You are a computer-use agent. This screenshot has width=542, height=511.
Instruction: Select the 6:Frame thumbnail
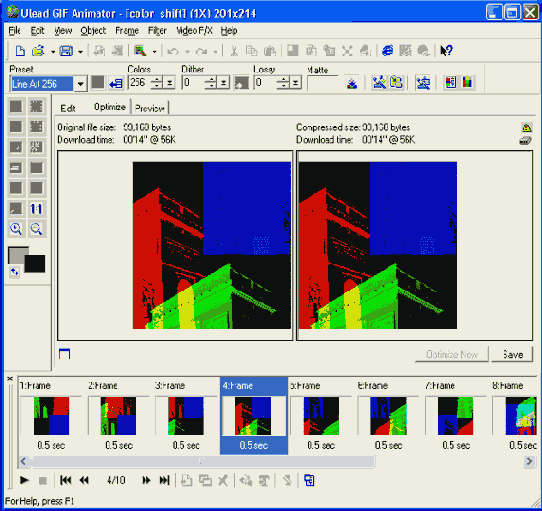[x=388, y=416]
